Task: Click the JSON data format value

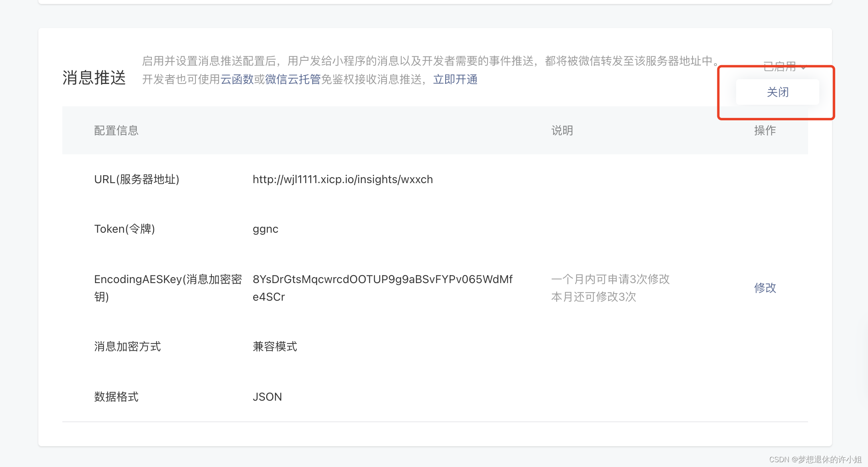Action: coord(267,397)
